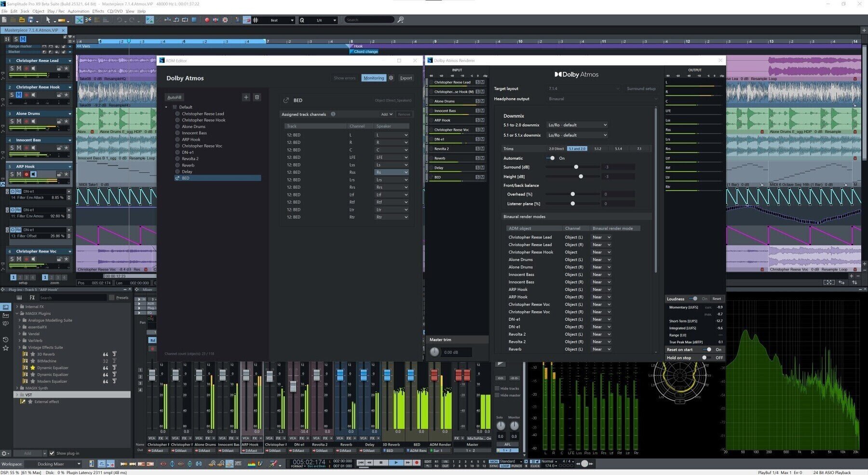Open the Headphone output Binaural dropdown

602,98
